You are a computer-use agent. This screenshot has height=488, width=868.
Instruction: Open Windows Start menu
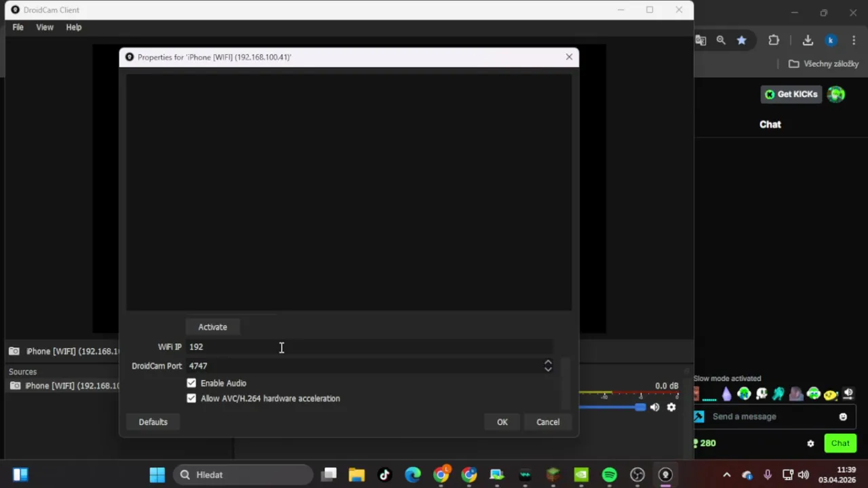pos(157,474)
